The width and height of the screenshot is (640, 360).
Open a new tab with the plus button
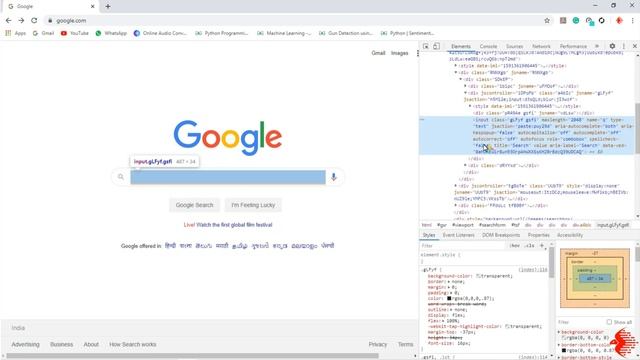pyautogui.click(x=108, y=7)
